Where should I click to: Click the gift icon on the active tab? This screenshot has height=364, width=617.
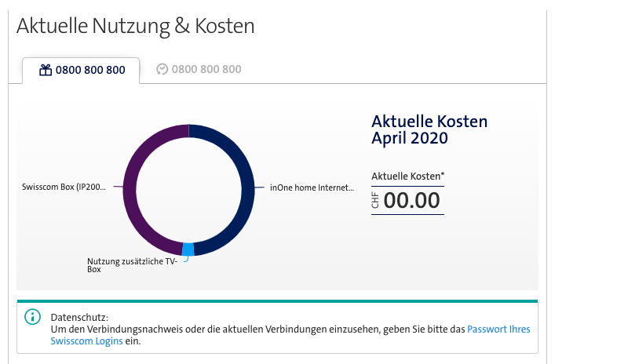pos(45,70)
